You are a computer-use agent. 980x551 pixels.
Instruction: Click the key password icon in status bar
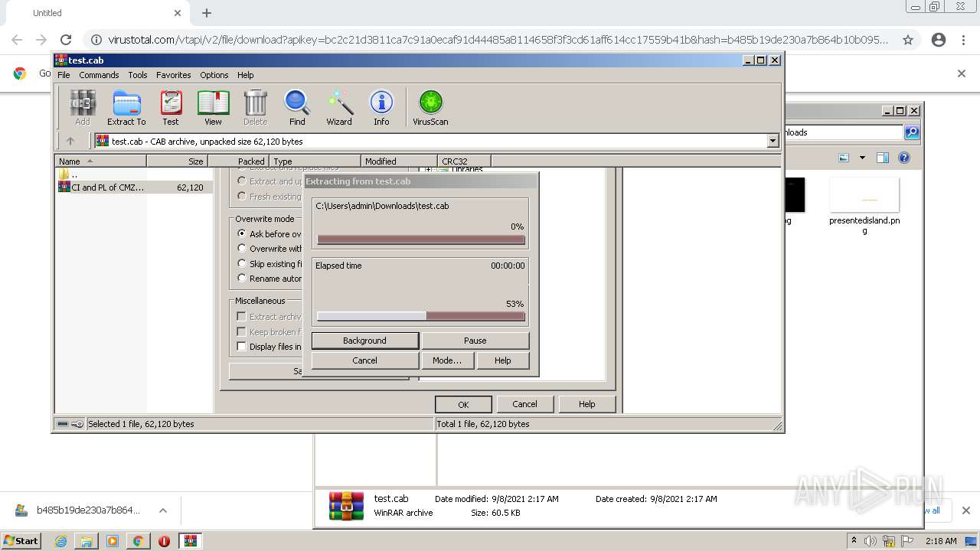(x=77, y=424)
